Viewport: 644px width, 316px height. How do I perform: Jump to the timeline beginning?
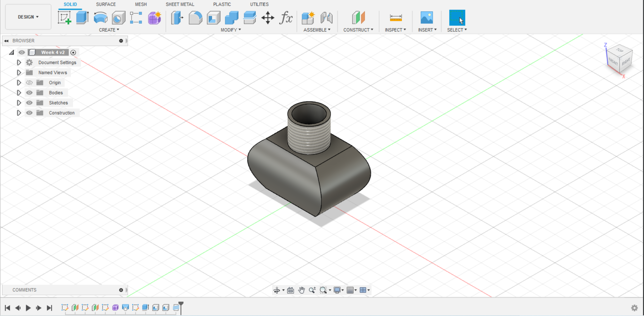7,308
